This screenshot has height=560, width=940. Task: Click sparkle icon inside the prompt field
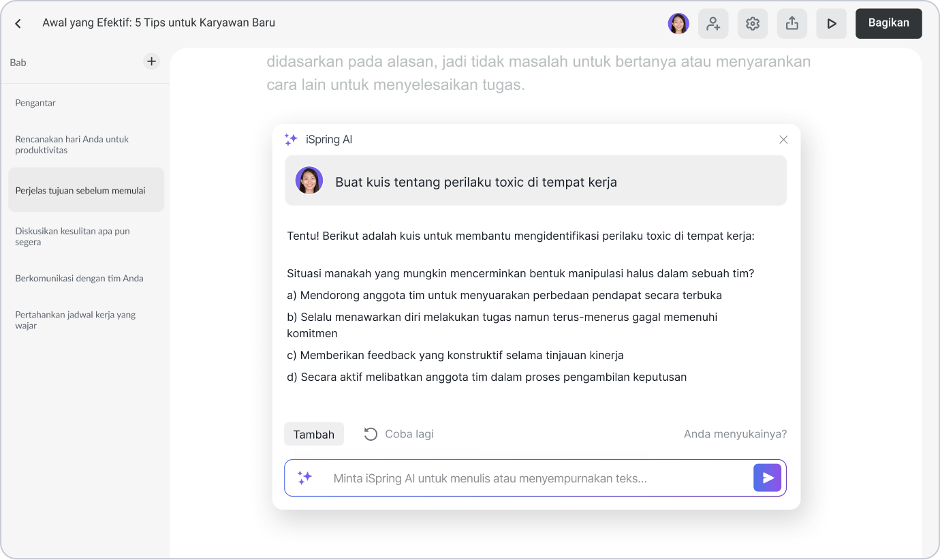click(x=305, y=478)
